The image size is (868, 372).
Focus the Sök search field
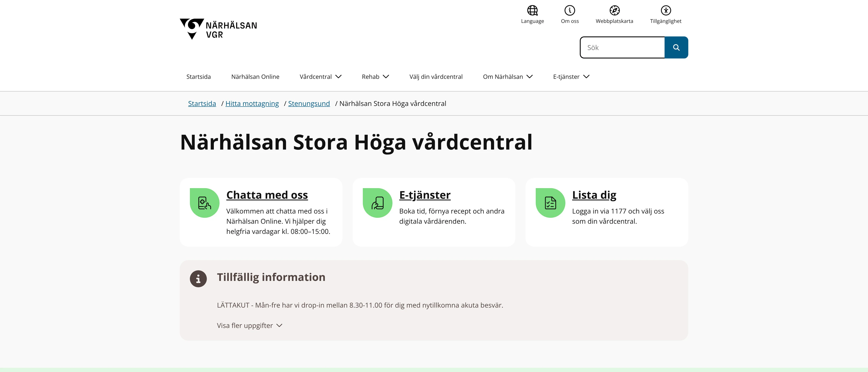pyautogui.click(x=622, y=47)
